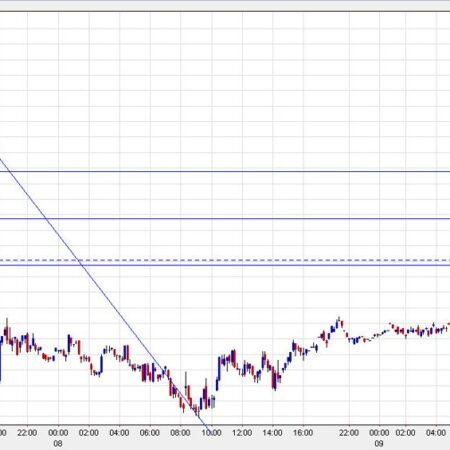
Task: Click the 22:00 label right of 16:00
Action: [x=349, y=433]
